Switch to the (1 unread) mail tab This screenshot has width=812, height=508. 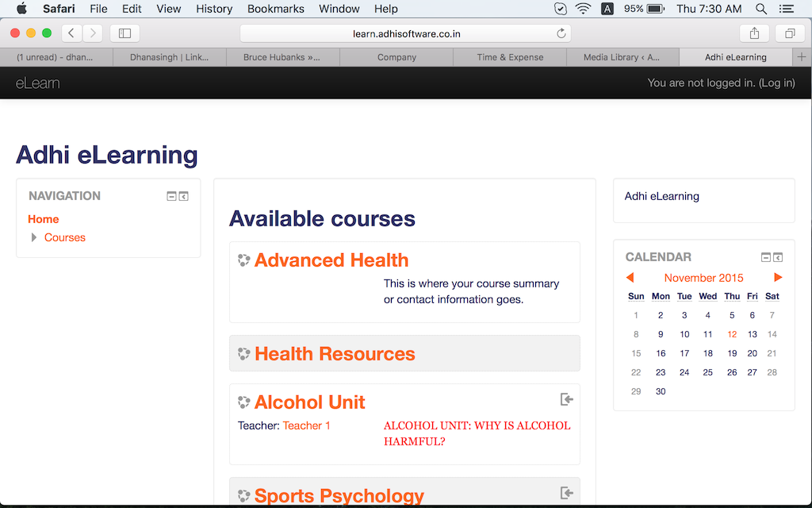55,57
